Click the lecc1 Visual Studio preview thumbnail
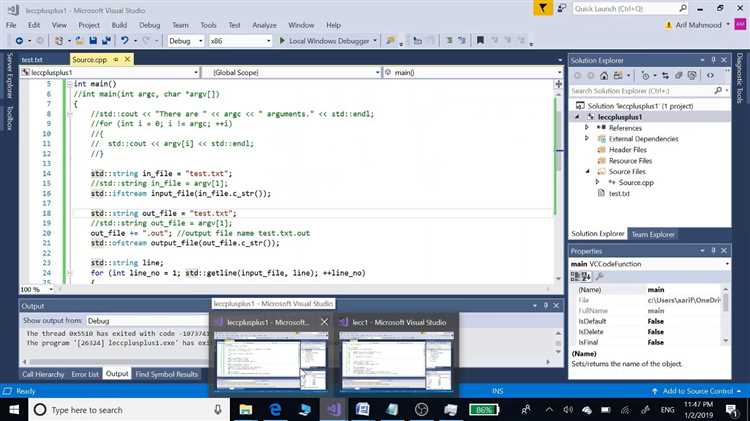This screenshot has width=750, height=421. tap(396, 361)
